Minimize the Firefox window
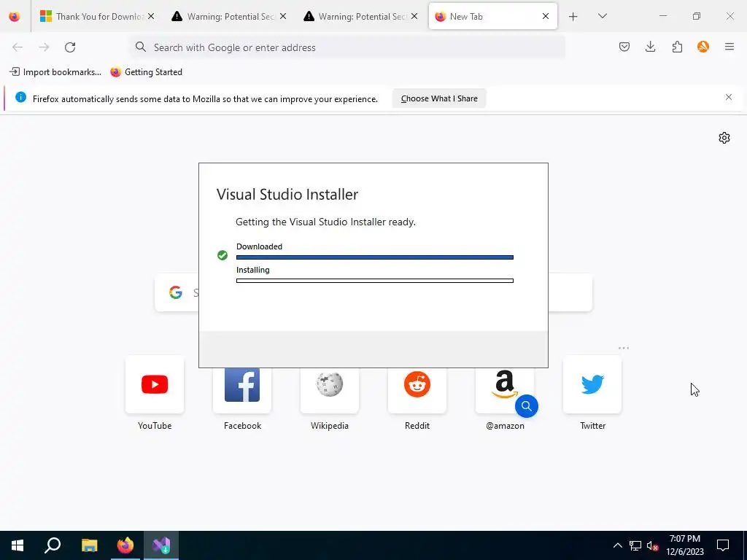 pos(662,16)
